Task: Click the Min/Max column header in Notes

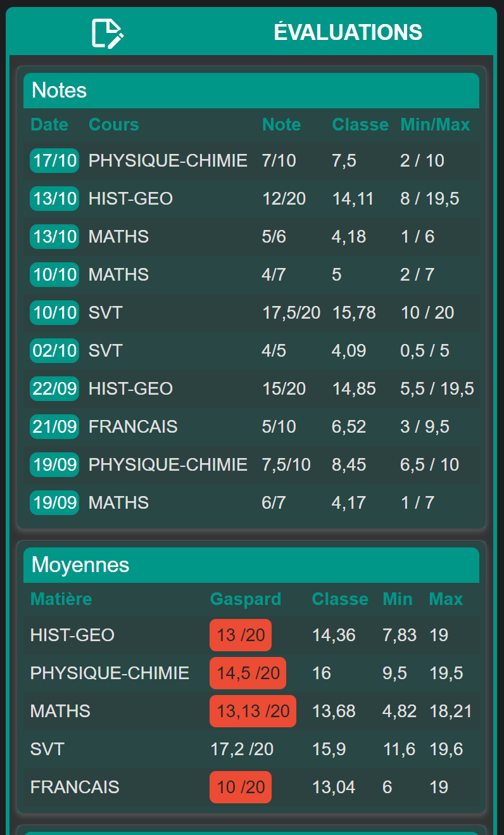Action: coord(435,124)
